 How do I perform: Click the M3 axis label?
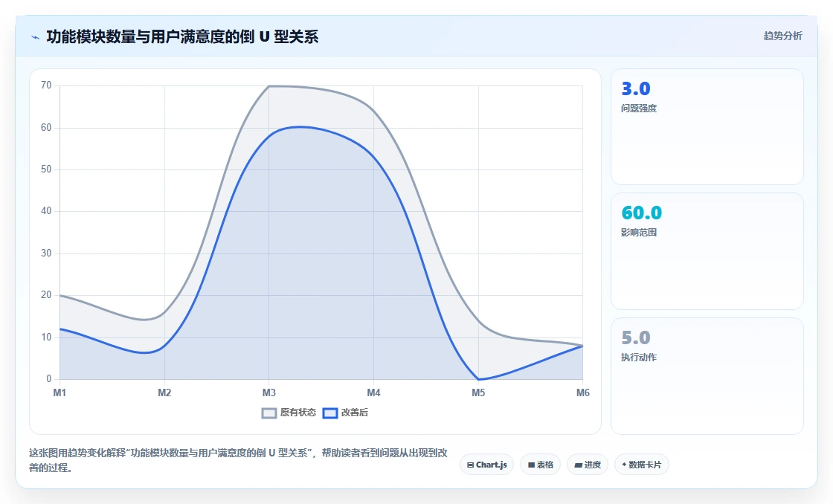[268, 393]
